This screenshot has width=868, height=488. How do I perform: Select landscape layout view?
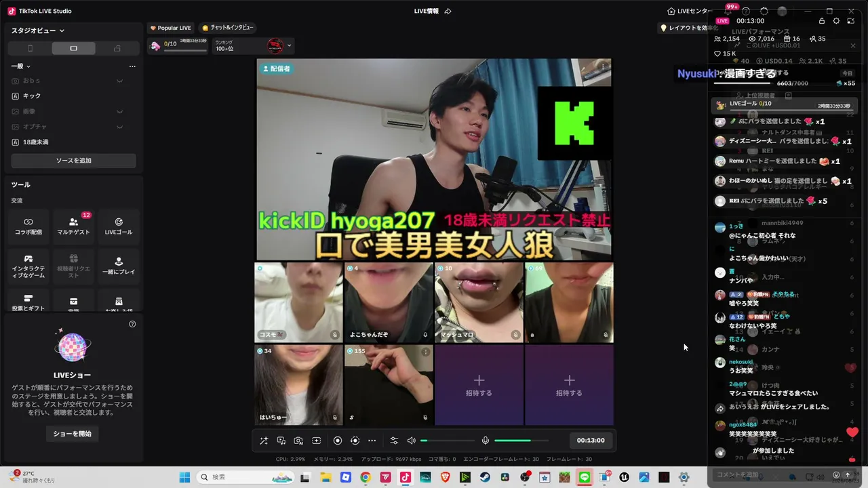[73, 48]
